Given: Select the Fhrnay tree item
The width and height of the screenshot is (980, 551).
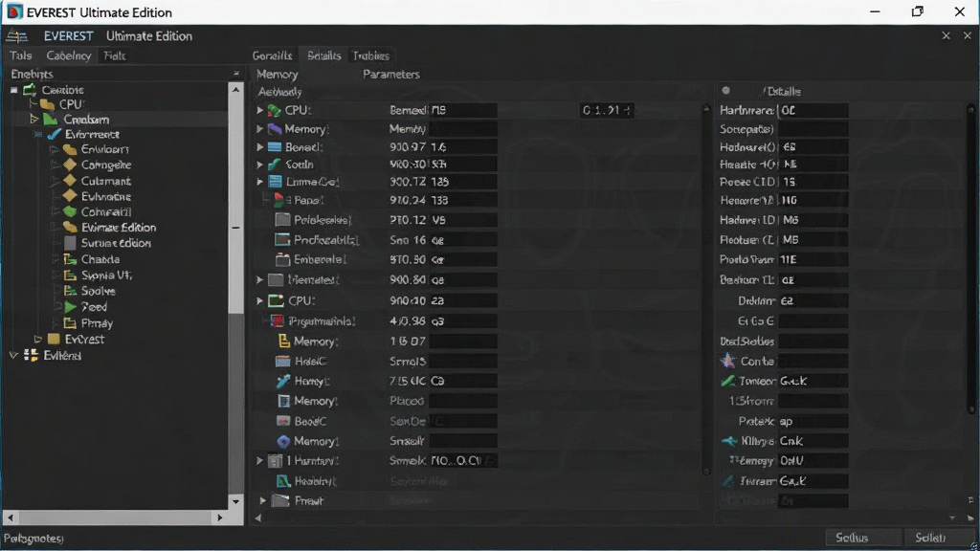Looking at the screenshot, I should 97,323.
